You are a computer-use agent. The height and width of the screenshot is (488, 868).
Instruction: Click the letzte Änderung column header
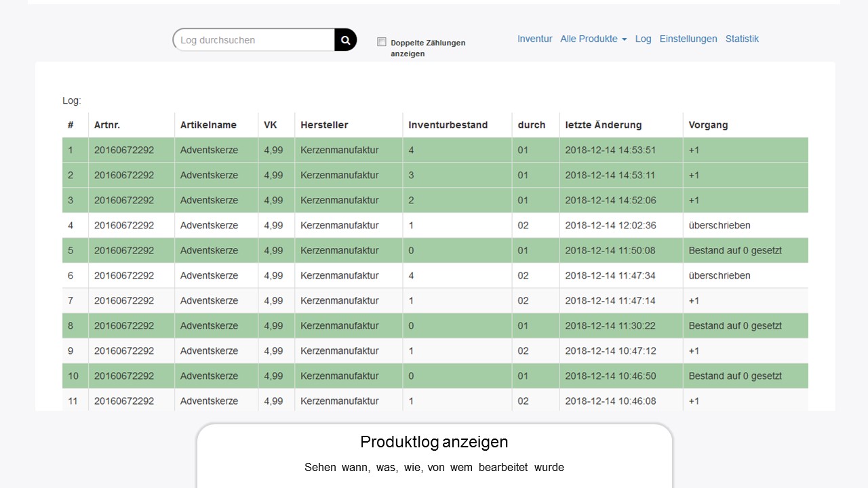(603, 125)
